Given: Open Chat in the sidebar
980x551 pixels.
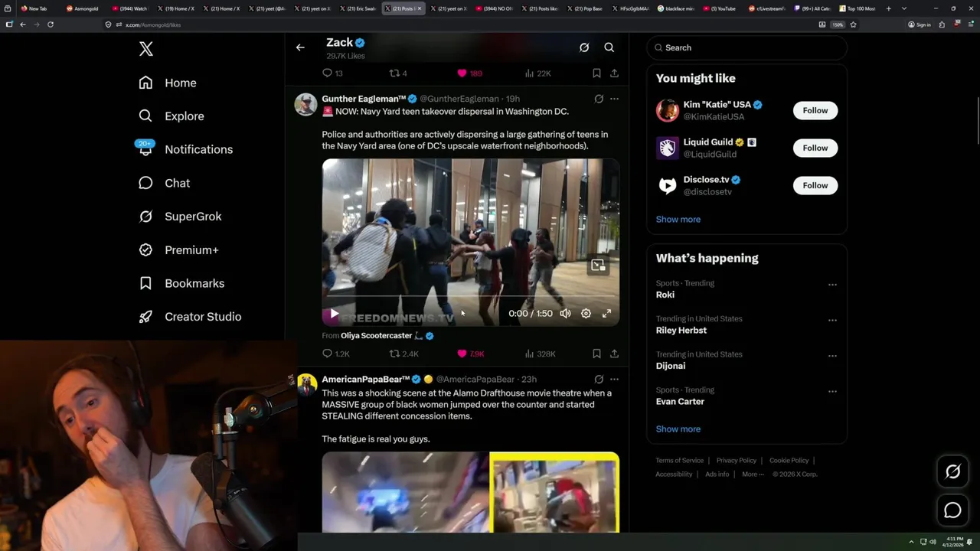Looking at the screenshot, I should [164, 183].
